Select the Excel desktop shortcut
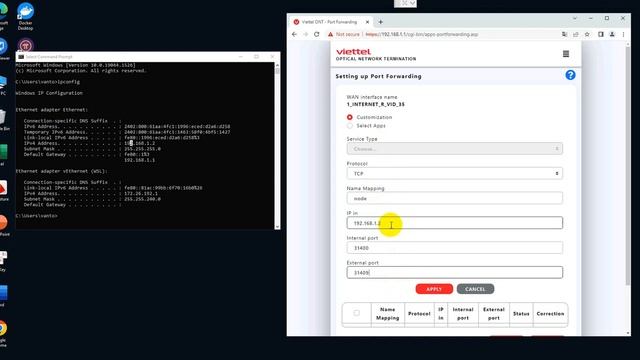This screenshot has width=640, height=360. tap(2, 155)
